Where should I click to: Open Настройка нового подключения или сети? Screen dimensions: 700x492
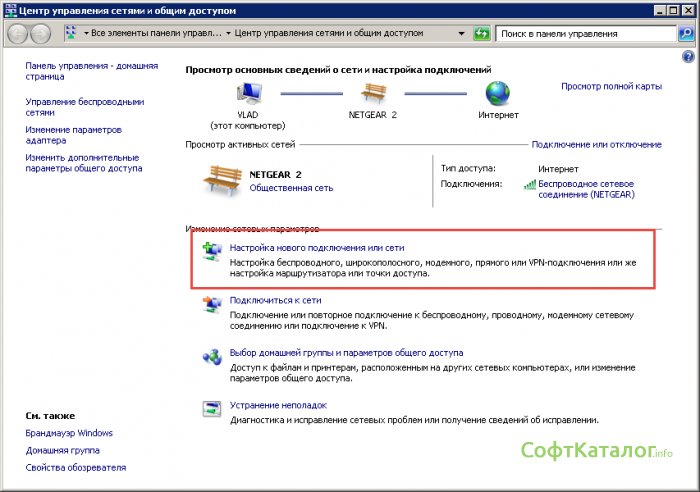click(x=316, y=246)
